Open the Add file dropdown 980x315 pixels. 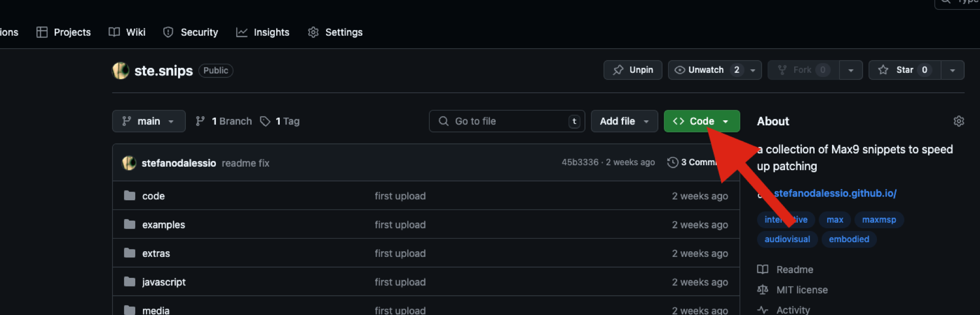click(624, 121)
